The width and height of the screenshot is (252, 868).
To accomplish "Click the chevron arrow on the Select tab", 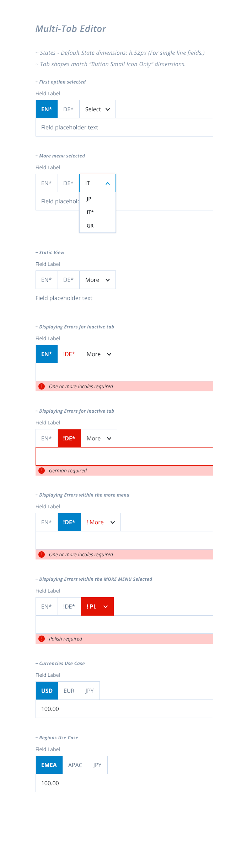I will [x=108, y=109].
